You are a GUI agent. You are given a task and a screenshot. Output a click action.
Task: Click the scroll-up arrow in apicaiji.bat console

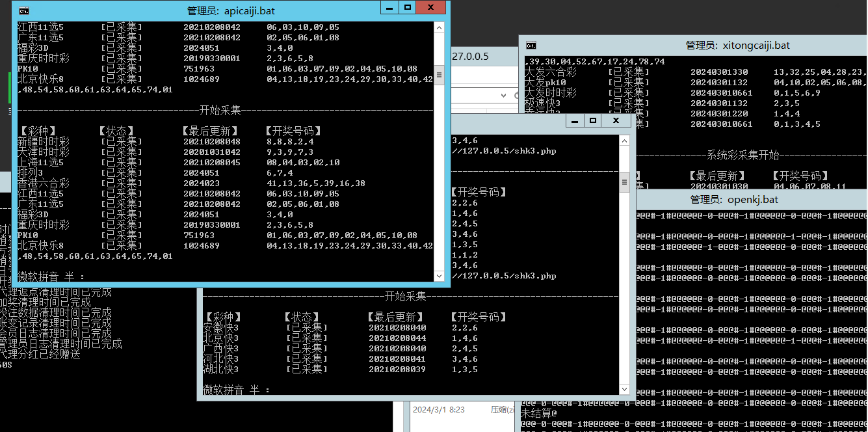point(439,27)
